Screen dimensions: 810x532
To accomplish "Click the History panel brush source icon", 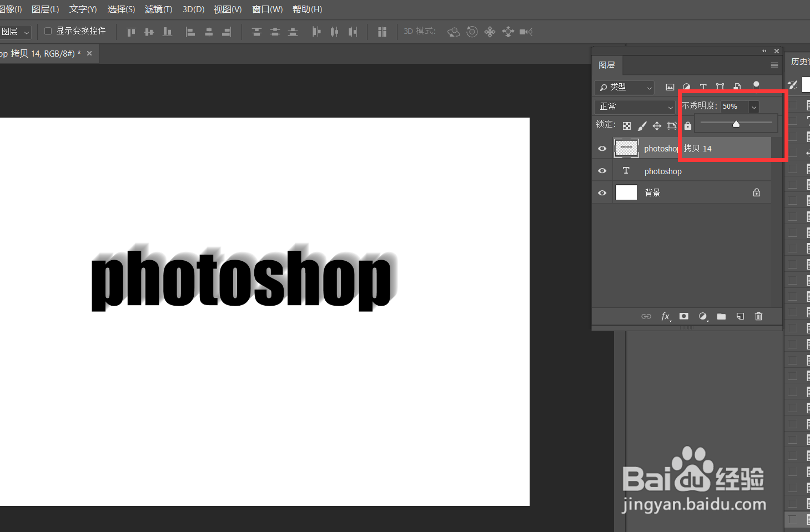I will [x=793, y=85].
